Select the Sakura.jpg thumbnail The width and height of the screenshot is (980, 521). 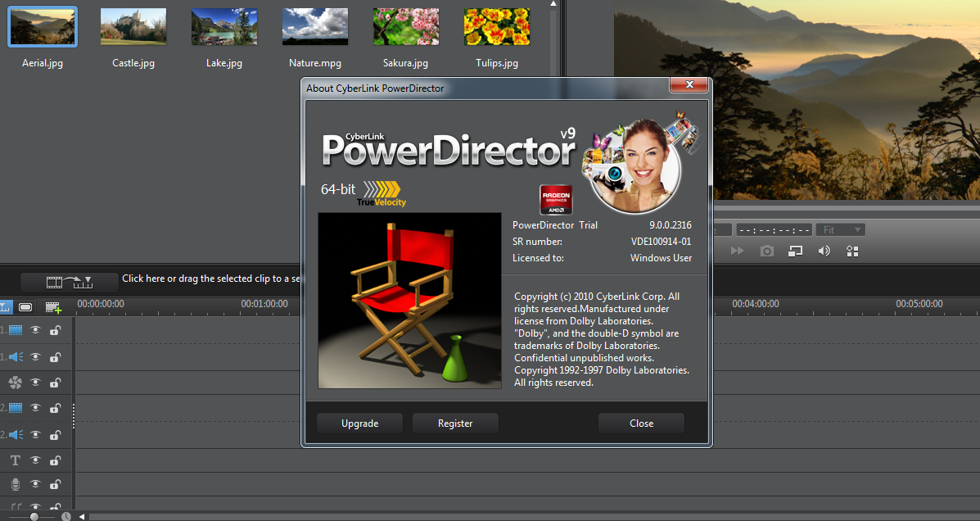point(406,27)
